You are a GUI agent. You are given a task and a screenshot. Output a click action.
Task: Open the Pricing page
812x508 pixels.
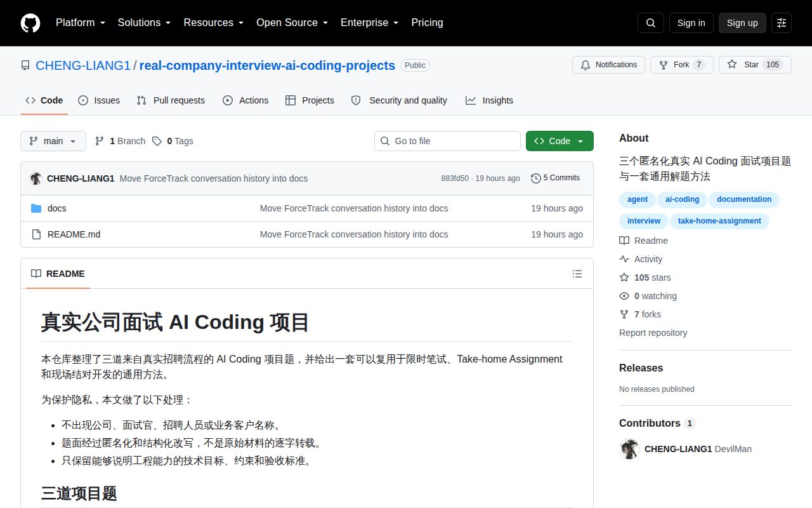coord(427,23)
